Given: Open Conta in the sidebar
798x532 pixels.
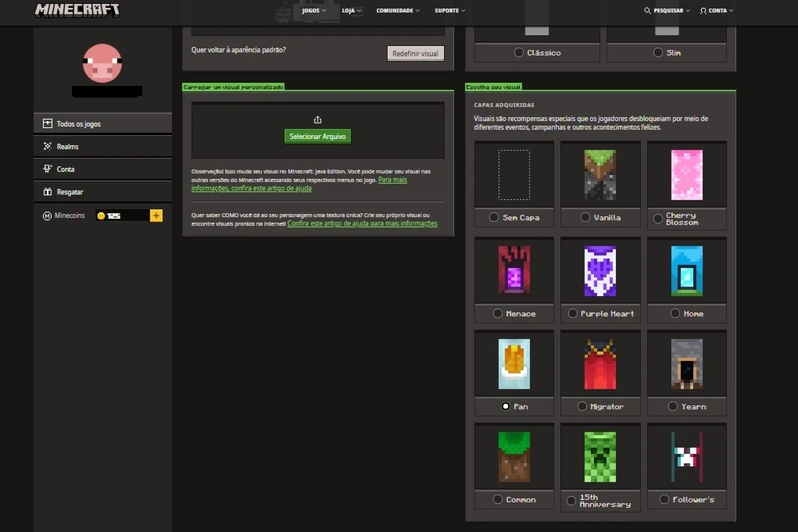Looking at the screenshot, I should pyautogui.click(x=103, y=169).
